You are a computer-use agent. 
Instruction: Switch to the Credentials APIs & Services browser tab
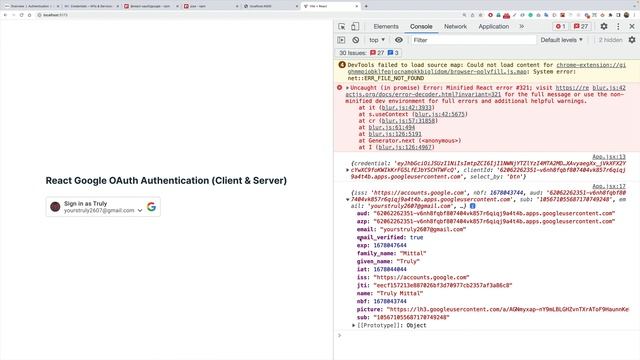[91, 6]
